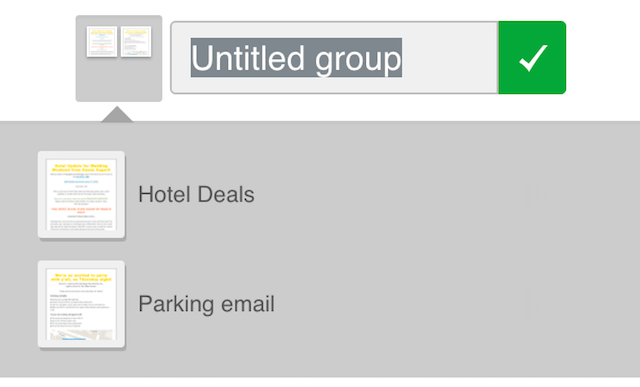
Task: Collapse group using the triangle pointer
Action: (x=117, y=114)
